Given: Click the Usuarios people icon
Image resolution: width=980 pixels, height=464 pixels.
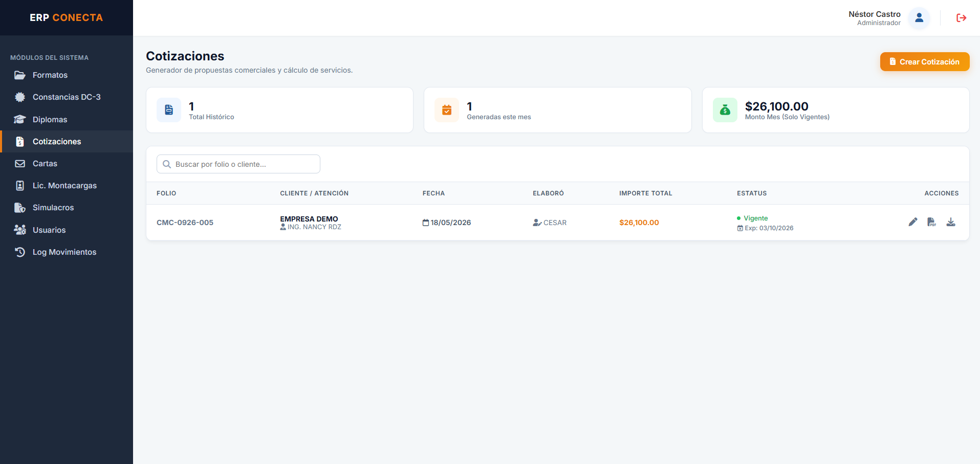Looking at the screenshot, I should tap(20, 230).
